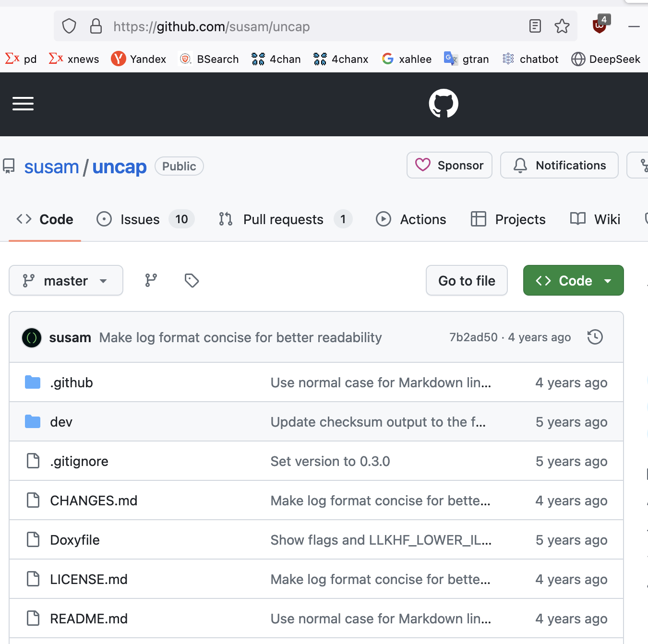Open BSearch bookmark
The image size is (648, 644).
point(209,59)
